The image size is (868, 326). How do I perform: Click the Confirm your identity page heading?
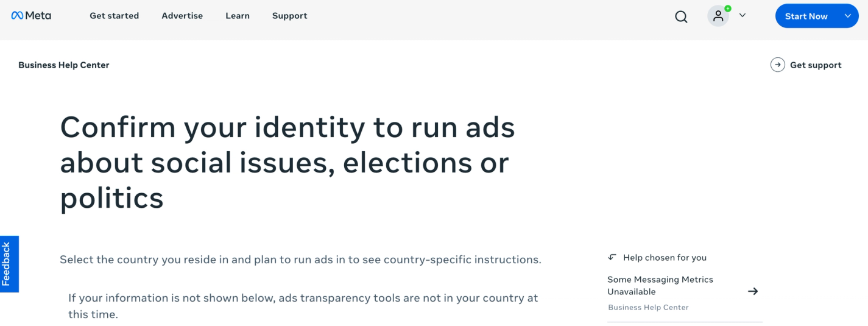(x=288, y=162)
